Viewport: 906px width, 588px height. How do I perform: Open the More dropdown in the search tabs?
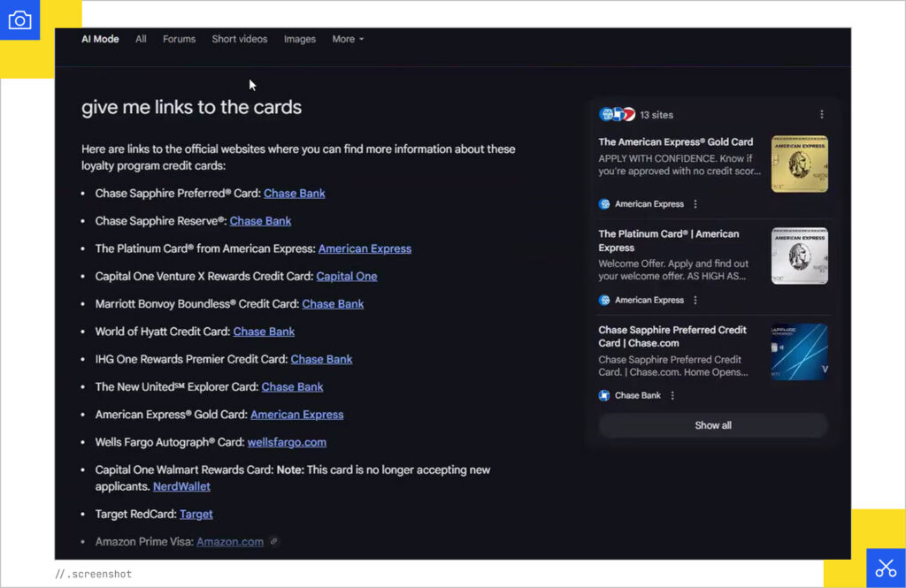[348, 39]
